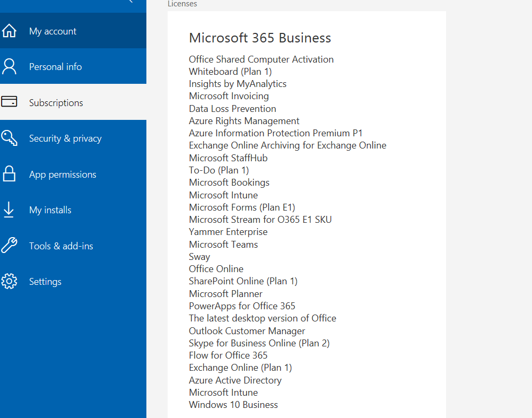
Task: Click 'Insights by MyAnalytics' entry
Action: tap(238, 84)
